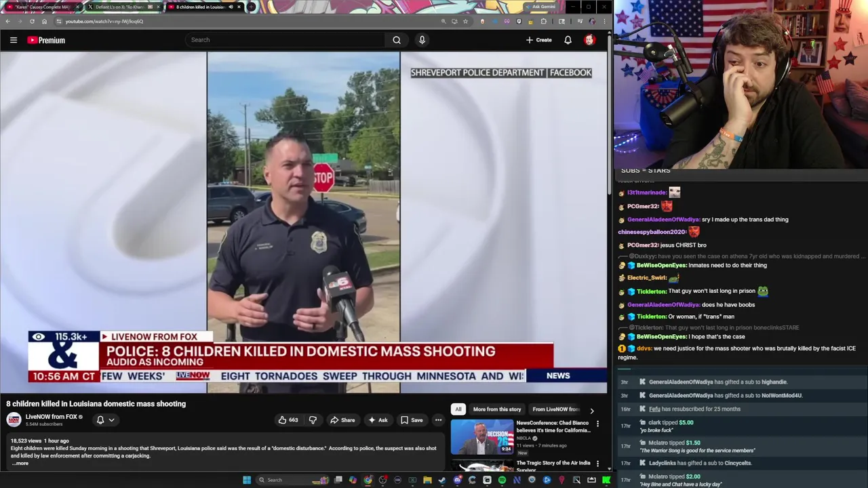This screenshot has width=868, height=488.
Task: Click the Chad Bianco video thumbnail
Action: pos(482,436)
